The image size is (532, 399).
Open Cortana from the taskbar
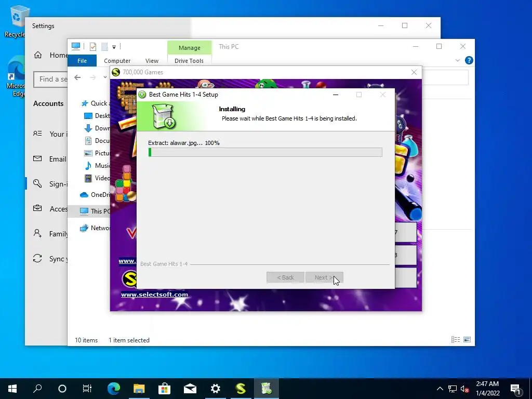[x=62, y=389]
